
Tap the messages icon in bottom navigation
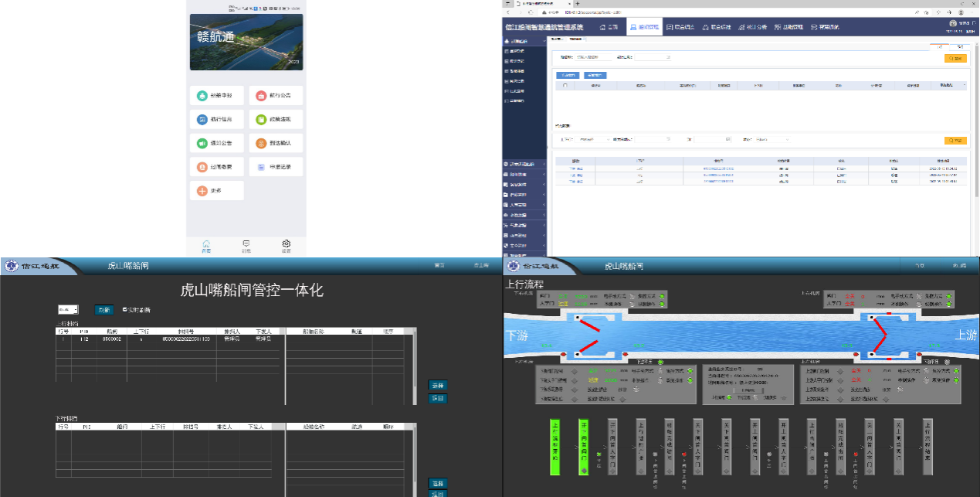click(246, 243)
